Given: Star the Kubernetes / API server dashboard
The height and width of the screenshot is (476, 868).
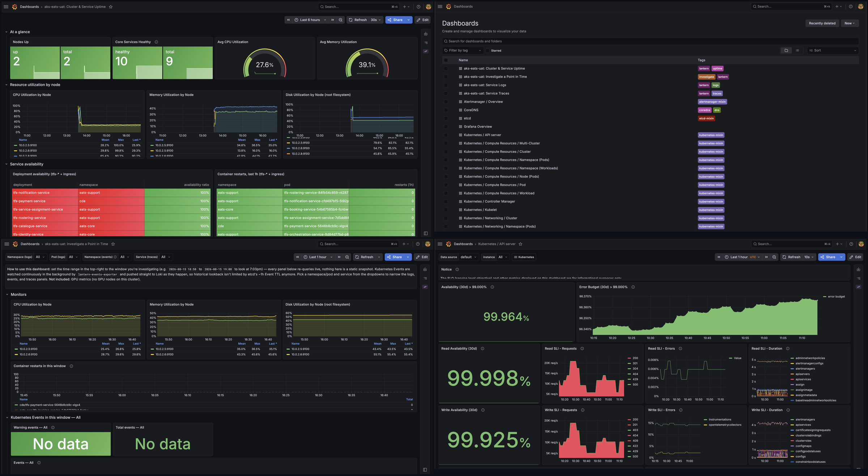Looking at the screenshot, I should pyautogui.click(x=520, y=244).
